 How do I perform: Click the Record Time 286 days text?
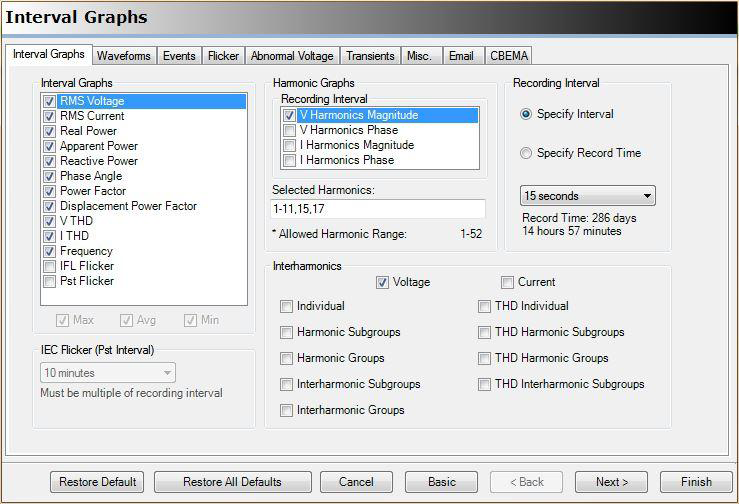[579, 224]
